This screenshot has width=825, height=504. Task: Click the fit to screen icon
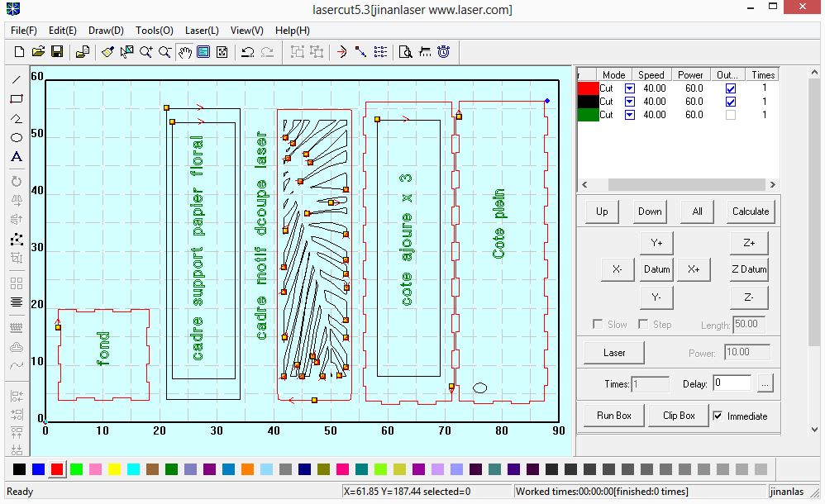pyautogui.click(x=222, y=51)
